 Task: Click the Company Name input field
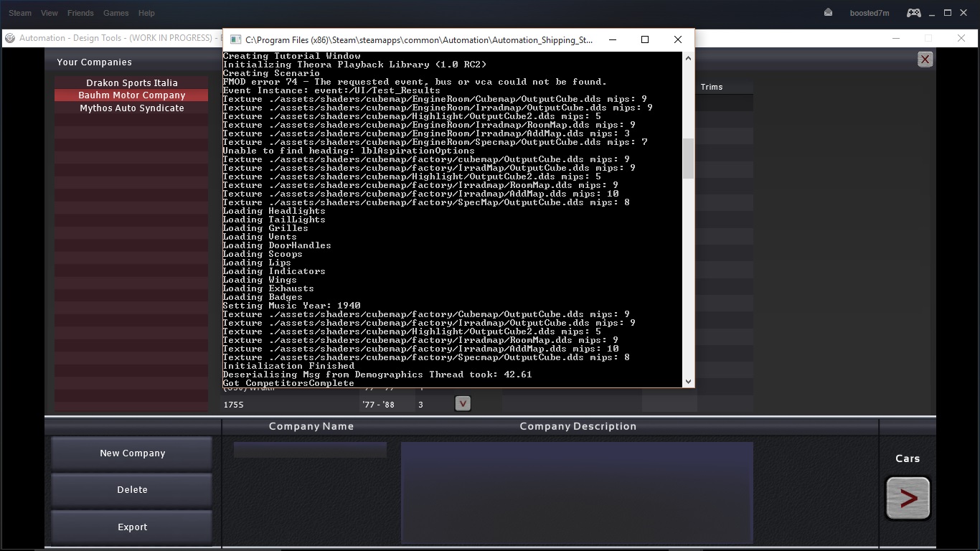(310, 450)
